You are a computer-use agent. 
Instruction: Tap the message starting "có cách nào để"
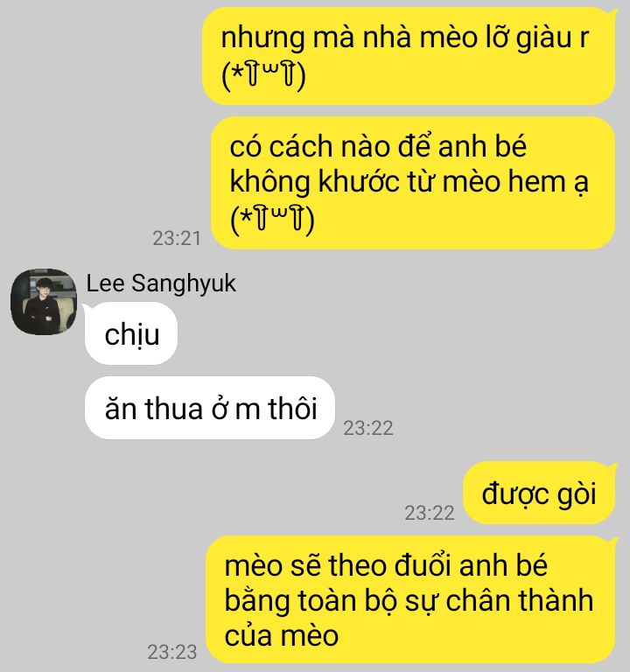413,183
